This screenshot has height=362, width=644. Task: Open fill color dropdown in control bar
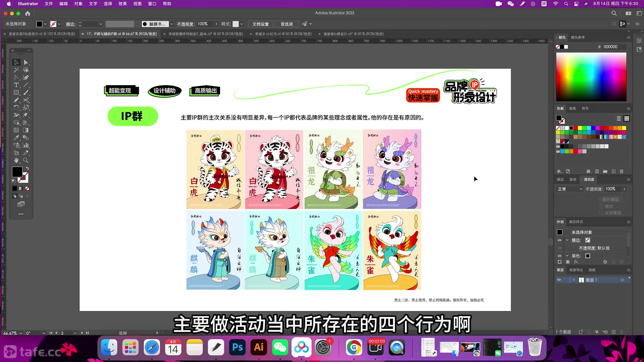click(46, 24)
